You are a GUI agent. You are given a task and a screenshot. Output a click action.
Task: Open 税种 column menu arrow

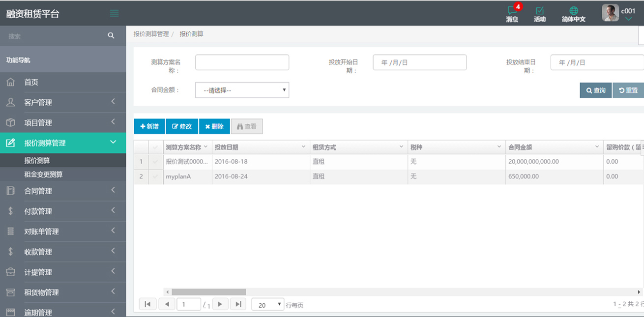coord(499,147)
